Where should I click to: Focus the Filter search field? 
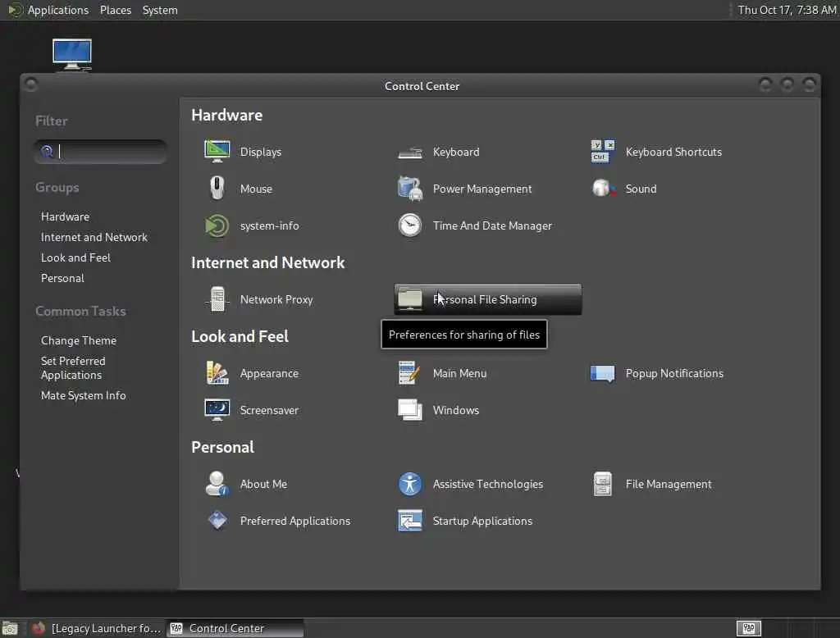pyautogui.click(x=100, y=152)
